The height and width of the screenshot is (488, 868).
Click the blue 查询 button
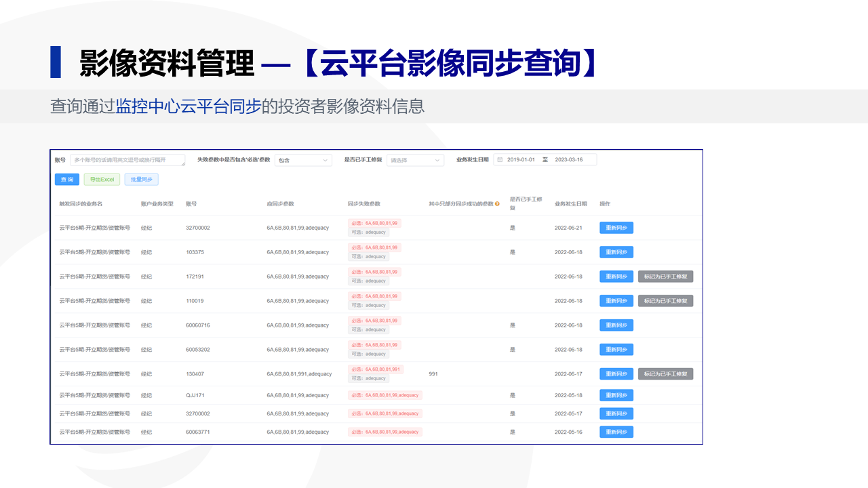click(x=67, y=180)
